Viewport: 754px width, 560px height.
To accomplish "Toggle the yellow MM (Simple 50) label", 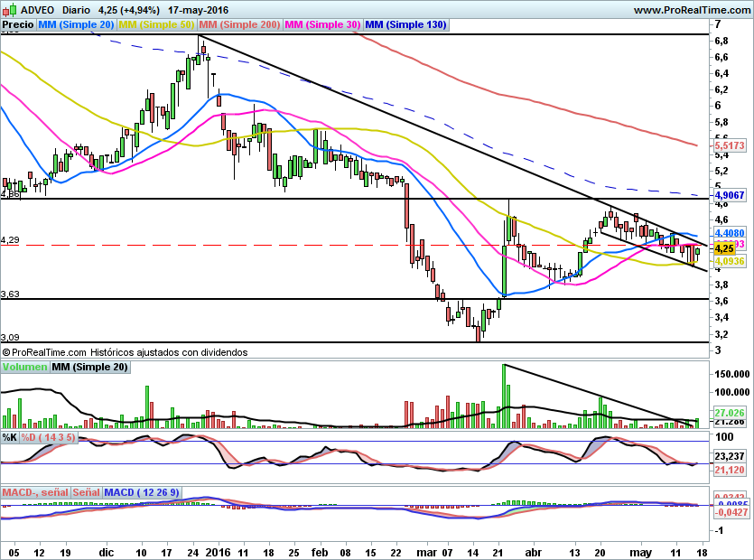I will pyautogui.click(x=156, y=25).
